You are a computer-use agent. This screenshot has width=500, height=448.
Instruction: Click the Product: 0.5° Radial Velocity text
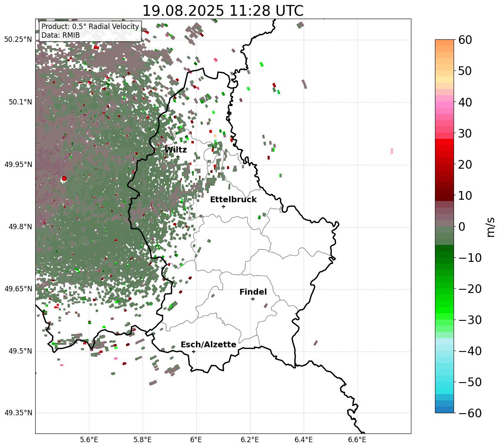click(x=90, y=27)
